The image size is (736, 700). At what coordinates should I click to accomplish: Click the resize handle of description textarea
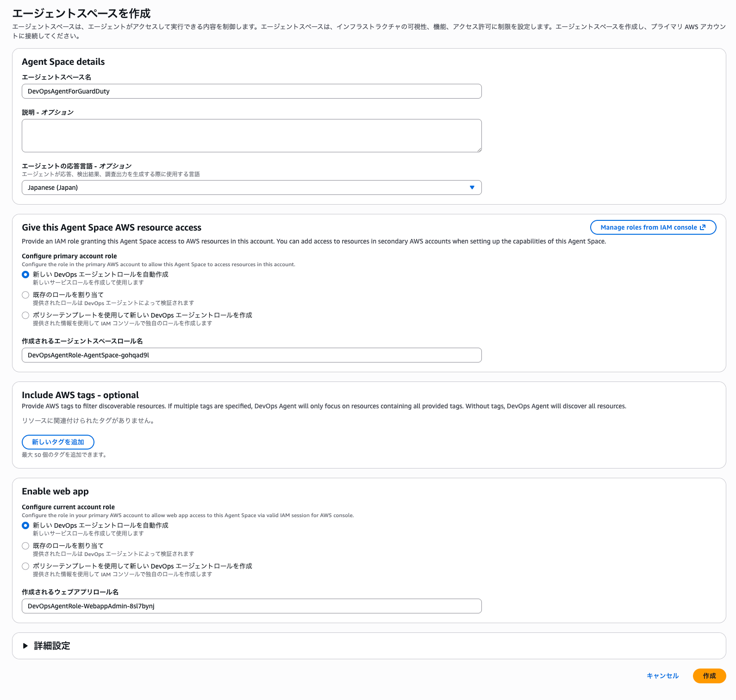tap(479, 149)
